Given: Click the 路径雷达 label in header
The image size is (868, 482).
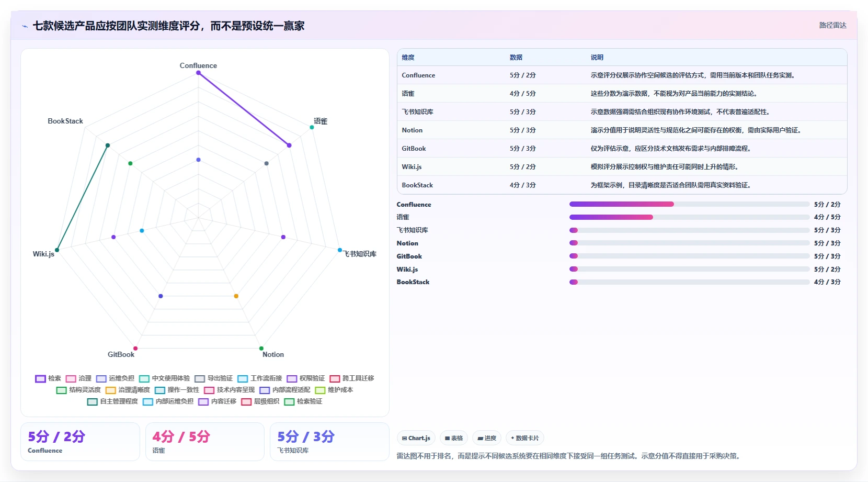Looking at the screenshot, I should pos(832,25).
